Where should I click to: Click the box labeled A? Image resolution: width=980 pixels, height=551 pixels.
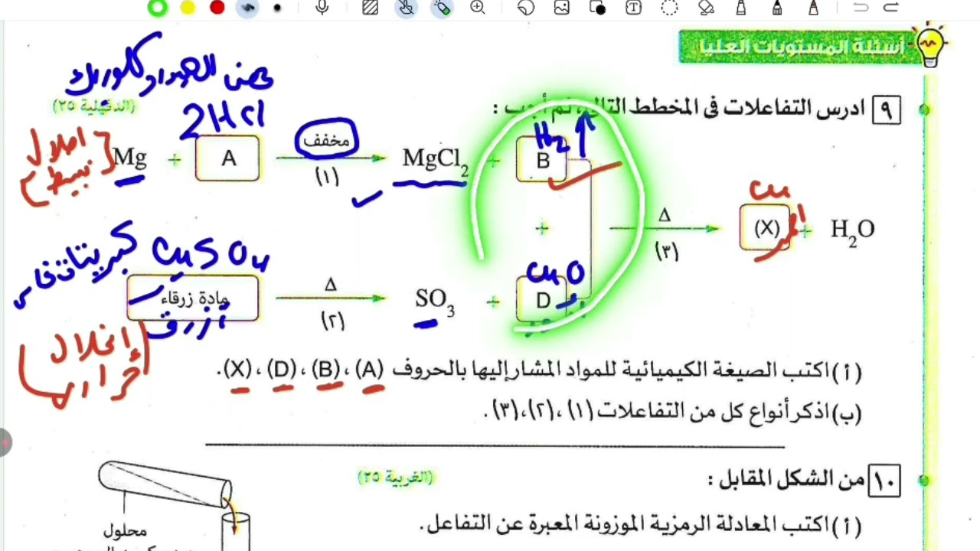[227, 158]
